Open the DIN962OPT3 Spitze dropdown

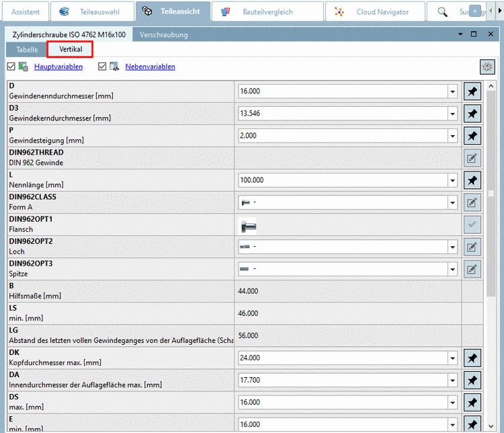click(x=452, y=269)
